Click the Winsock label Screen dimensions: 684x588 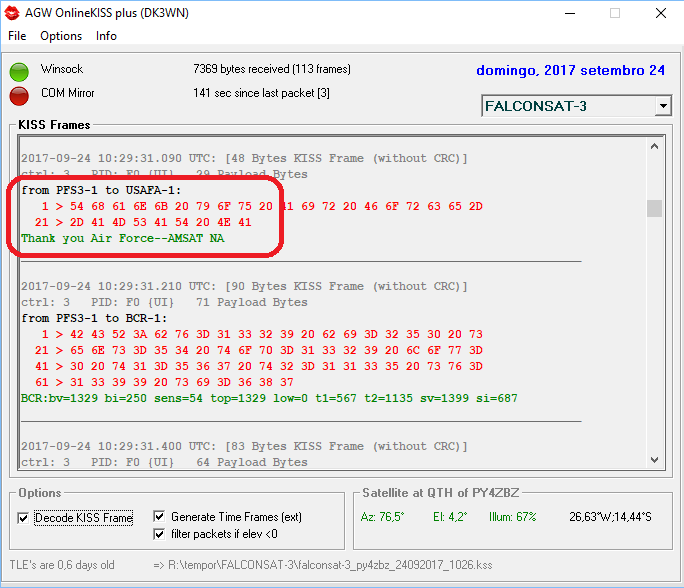62,69
